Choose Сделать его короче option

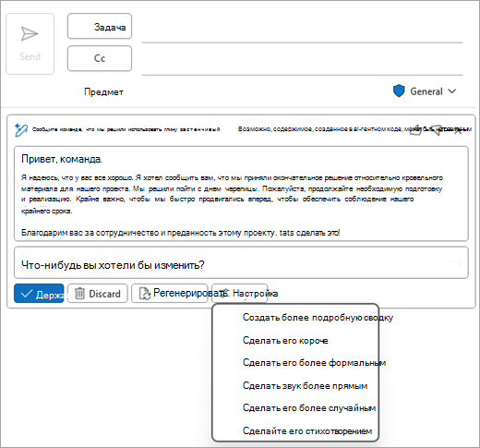(285, 340)
